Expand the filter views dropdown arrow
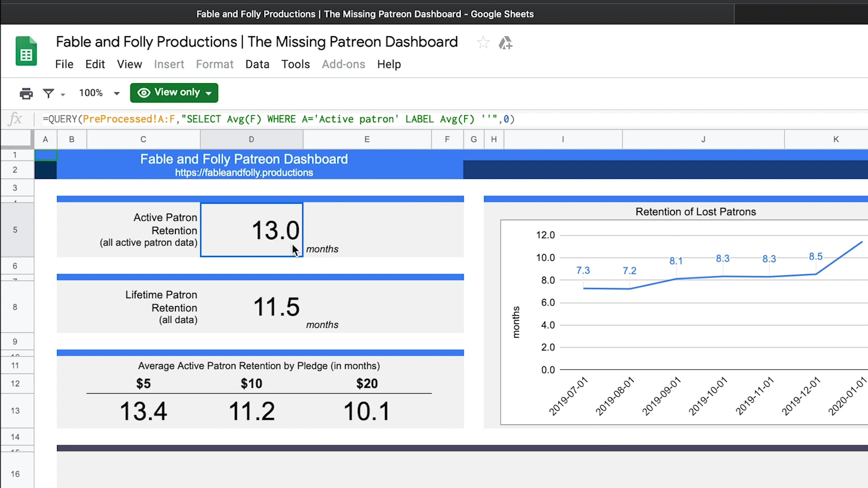 pyautogui.click(x=63, y=94)
